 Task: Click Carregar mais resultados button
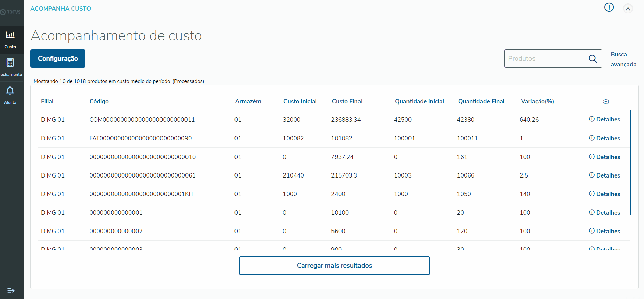click(x=334, y=266)
